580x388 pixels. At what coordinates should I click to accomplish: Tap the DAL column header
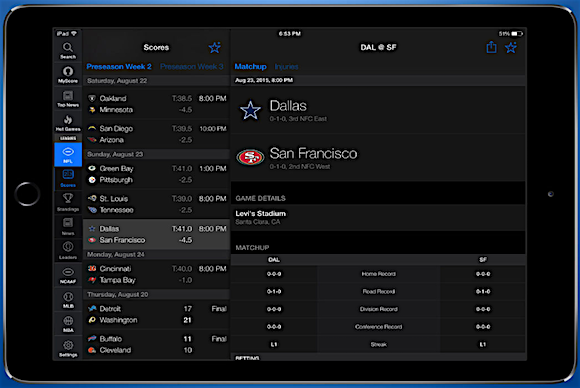tap(274, 260)
